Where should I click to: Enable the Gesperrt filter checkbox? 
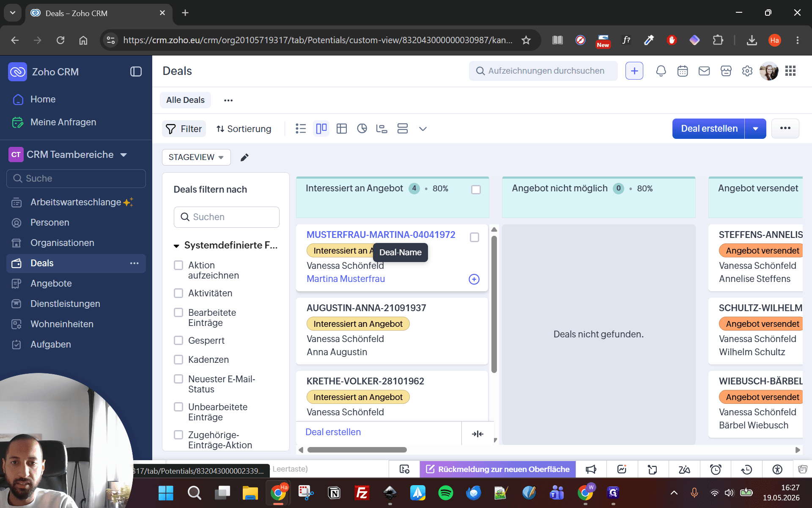[178, 341]
